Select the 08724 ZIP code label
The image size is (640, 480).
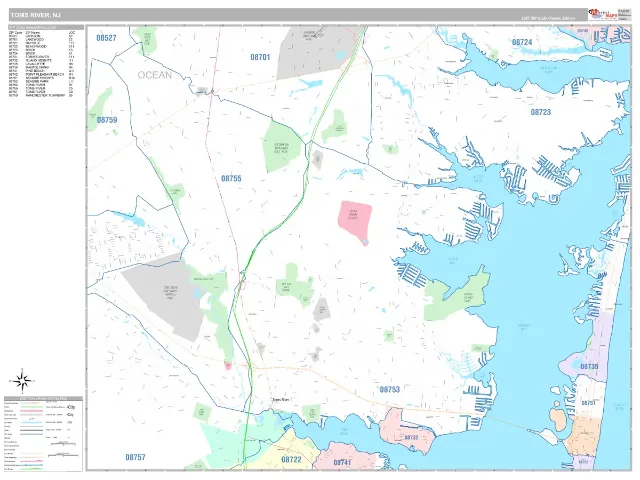(x=522, y=42)
